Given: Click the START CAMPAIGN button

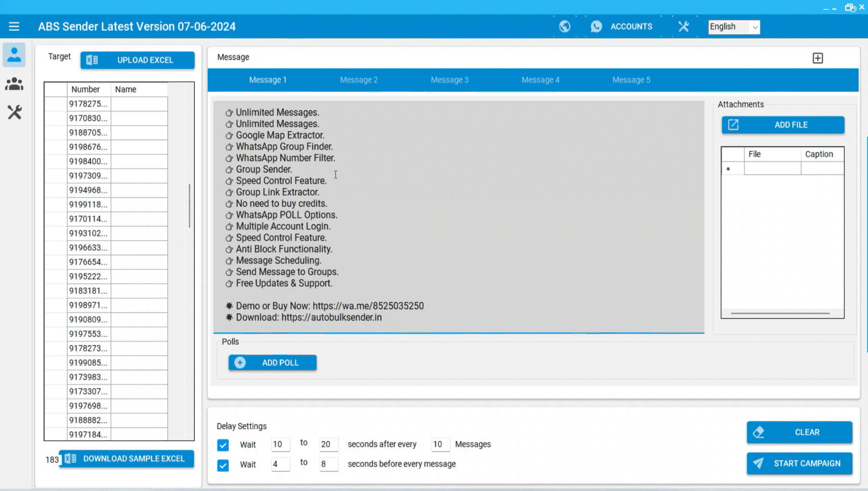Looking at the screenshot, I should 799,463.
